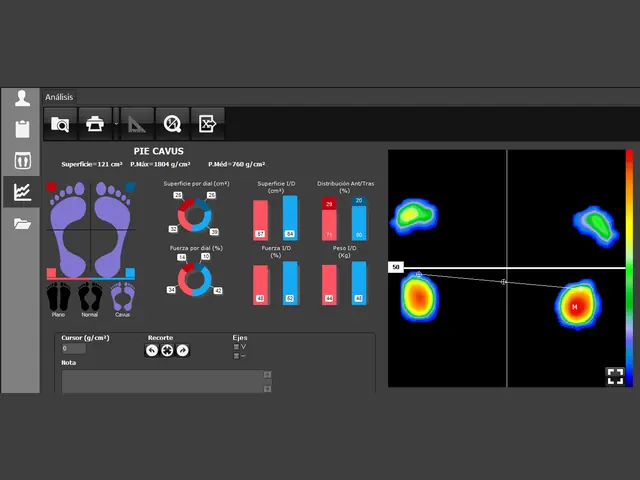Click the 39 label on Superficie donut
This screenshot has width=640, height=480.
214,232
